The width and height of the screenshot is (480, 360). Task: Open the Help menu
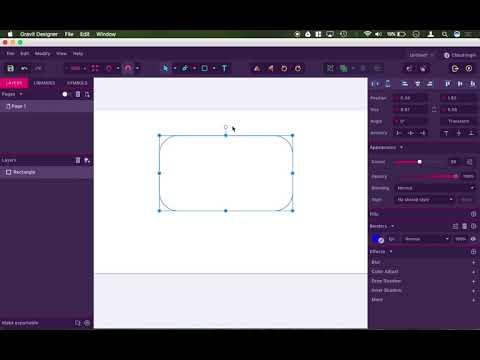pos(78,54)
